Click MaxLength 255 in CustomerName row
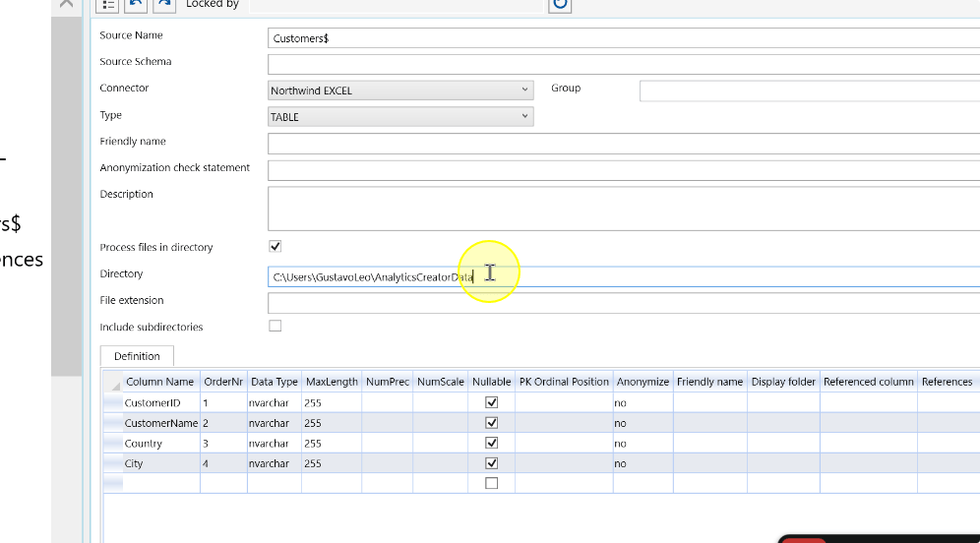The image size is (980, 543). (x=332, y=423)
